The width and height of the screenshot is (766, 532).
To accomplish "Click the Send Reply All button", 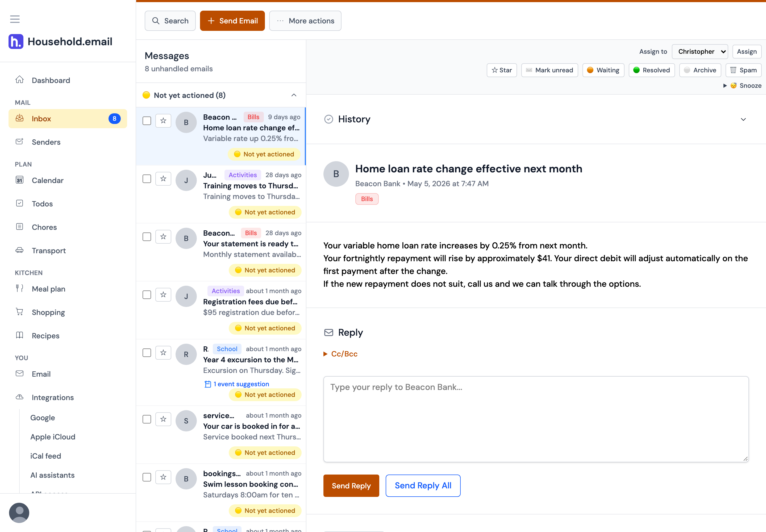I will 423,486.
